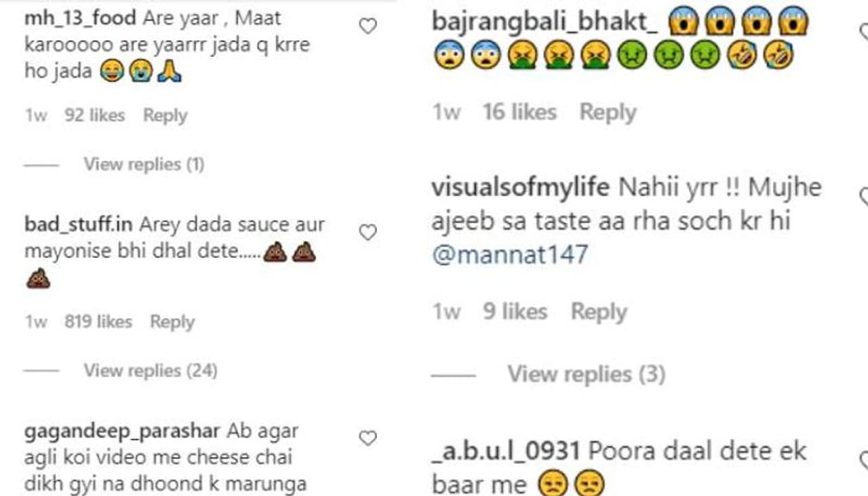The height and width of the screenshot is (496, 868).
Task: View 92 likes on mh_13_food comment
Action: (95, 115)
